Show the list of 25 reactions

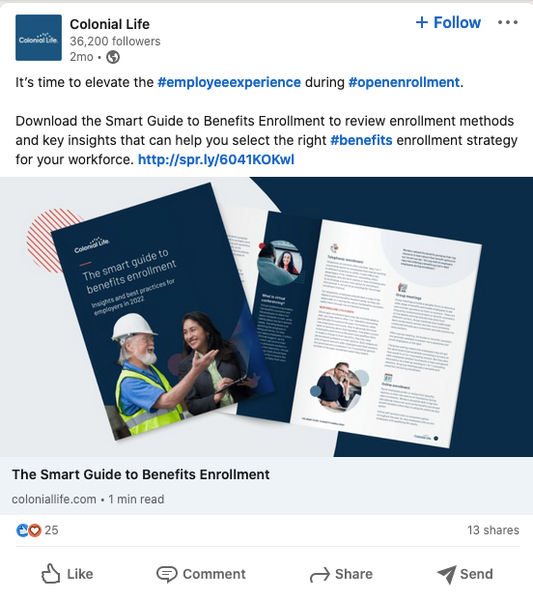tap(51, 530)
